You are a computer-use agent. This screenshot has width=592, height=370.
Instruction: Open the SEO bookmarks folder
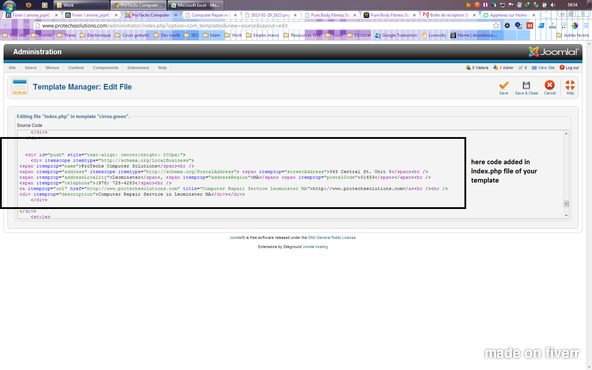[191, 35]
